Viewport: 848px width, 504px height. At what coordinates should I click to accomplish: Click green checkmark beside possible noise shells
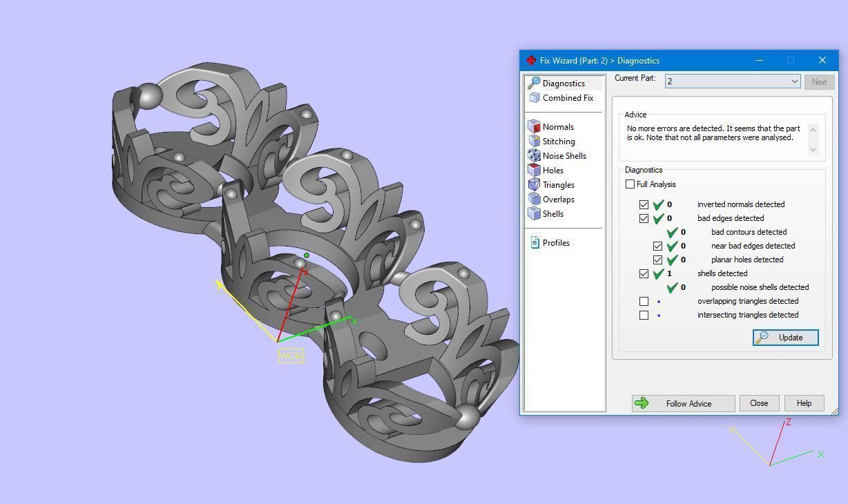click(x=672, y=287)
